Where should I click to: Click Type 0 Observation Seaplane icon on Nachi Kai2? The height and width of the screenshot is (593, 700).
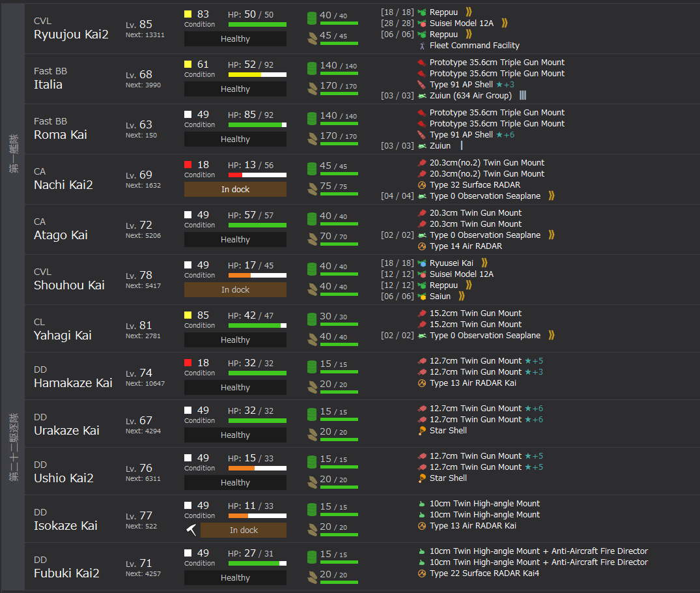tap(422, 195)
